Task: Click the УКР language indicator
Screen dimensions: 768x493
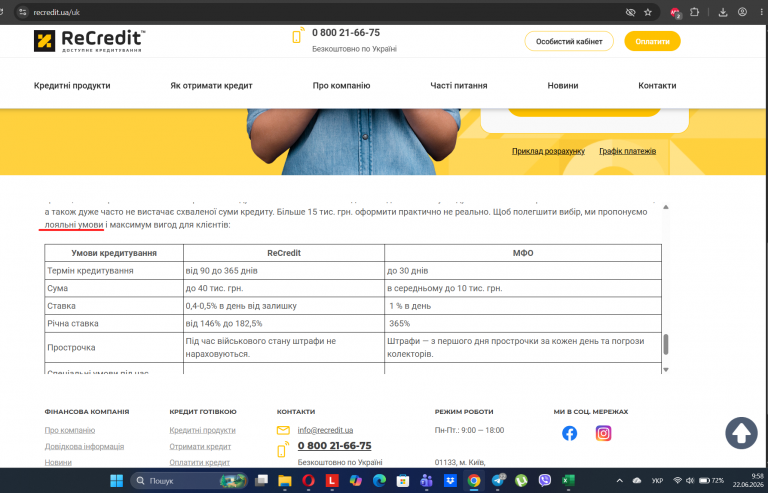Action: click(657, 481)
